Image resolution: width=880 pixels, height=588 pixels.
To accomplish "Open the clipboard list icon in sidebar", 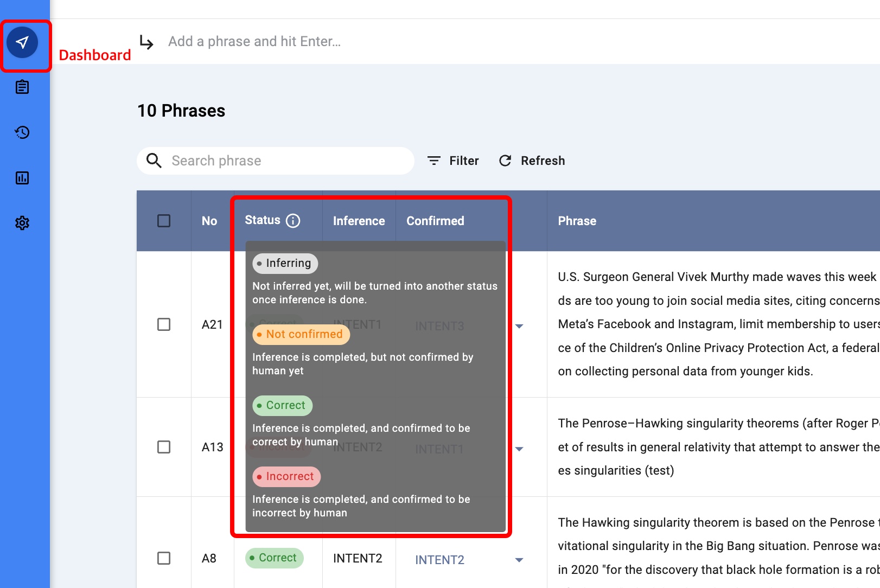I will 22,87.
